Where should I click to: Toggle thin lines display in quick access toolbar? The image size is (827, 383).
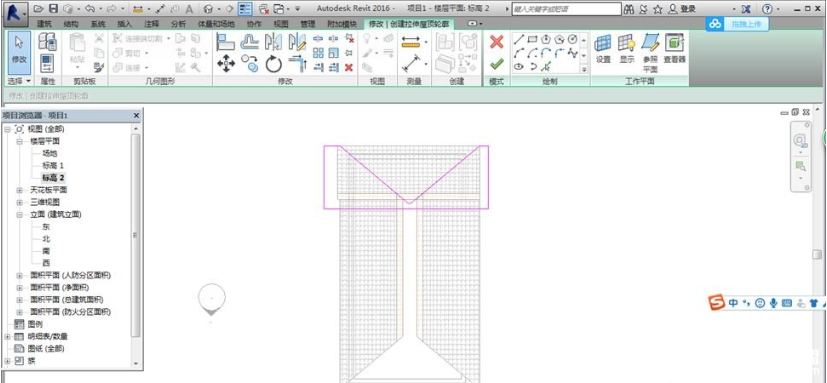244,9
